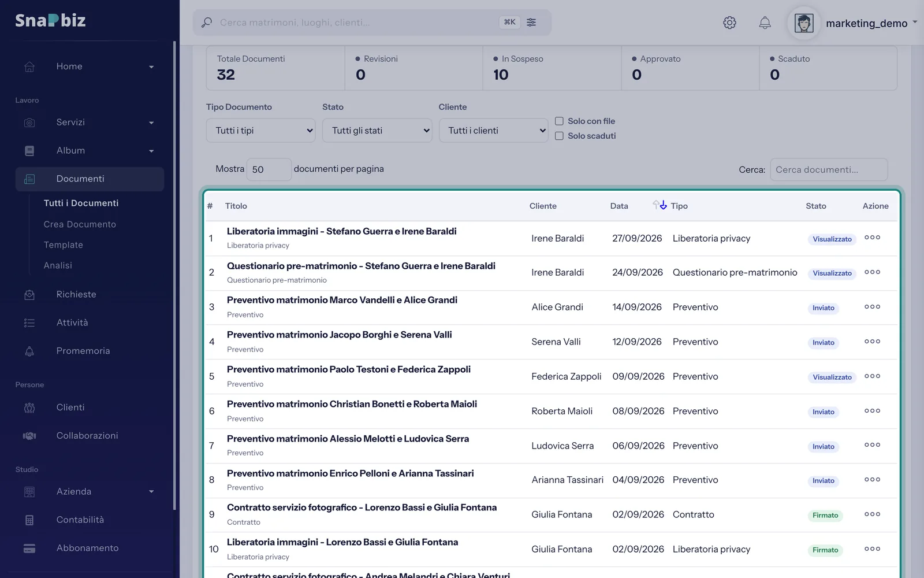Screen dimensions: 924x578
Task: Click the magnifier icon in search bar
Action: pos(207,23)
